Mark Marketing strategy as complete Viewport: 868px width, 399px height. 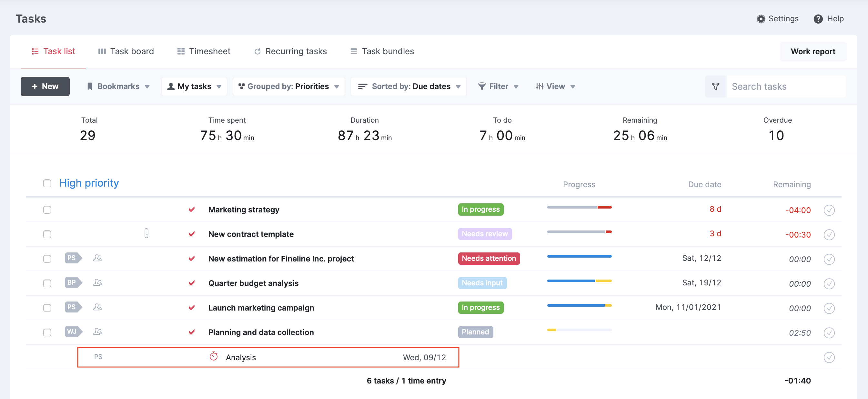[x=829, y=210]
